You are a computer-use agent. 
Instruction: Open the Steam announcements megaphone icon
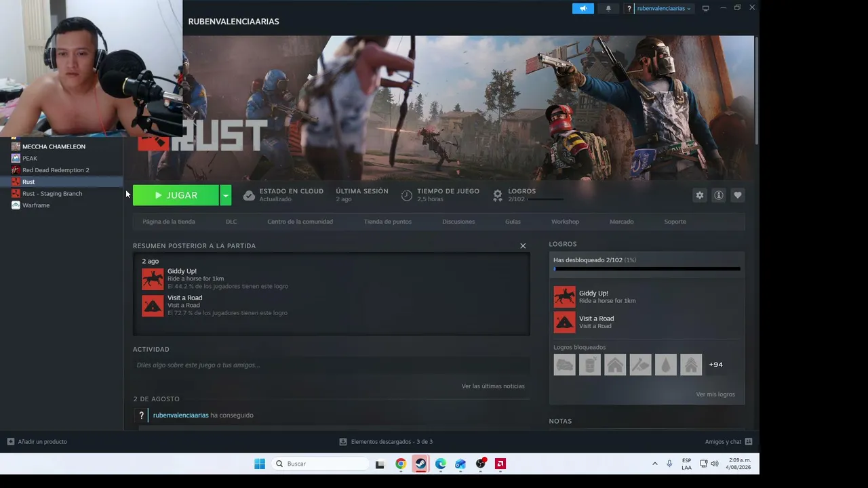(583, 9)
